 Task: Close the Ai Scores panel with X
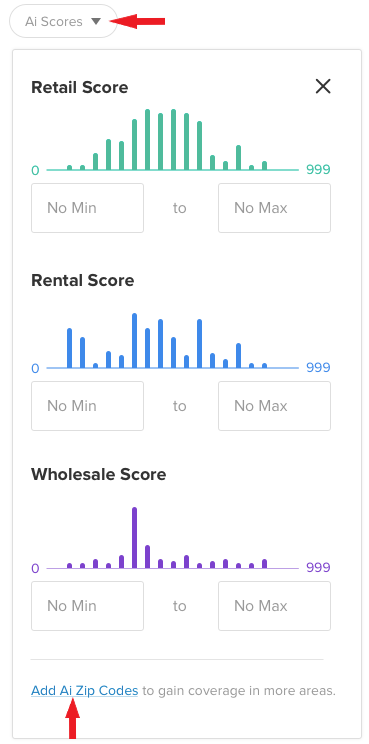323,86
